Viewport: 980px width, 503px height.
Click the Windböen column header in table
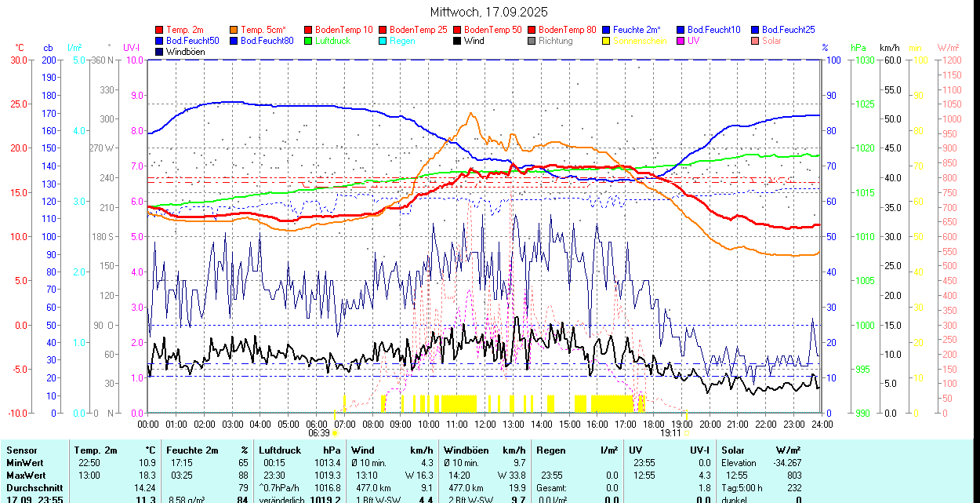click(x=466, y=450)
